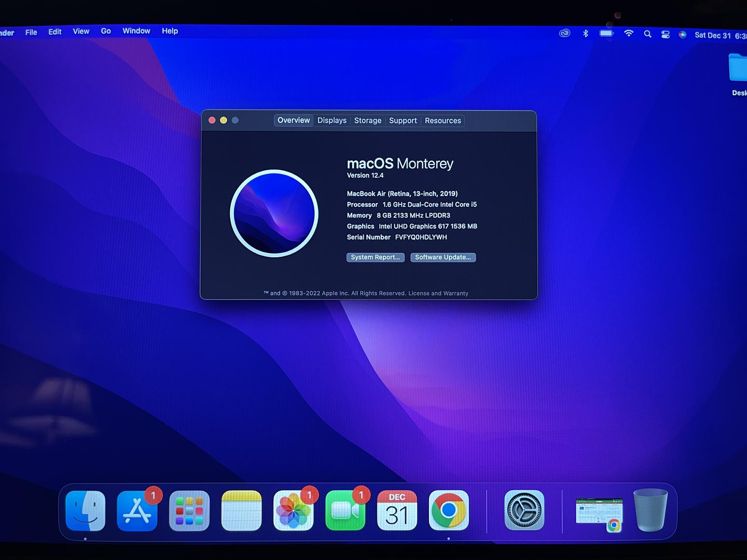
Task: Launch FaceTime from the Dock
Action: [345, 511]
